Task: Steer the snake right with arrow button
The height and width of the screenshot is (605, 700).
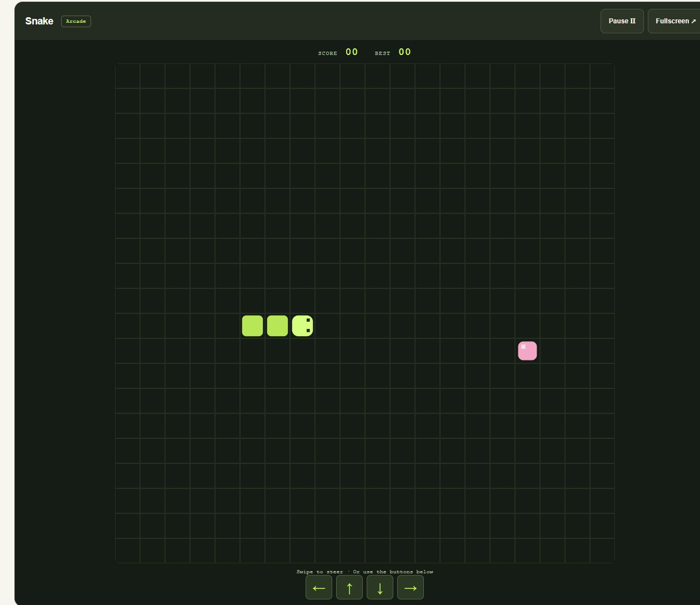Action: (411, 587)
